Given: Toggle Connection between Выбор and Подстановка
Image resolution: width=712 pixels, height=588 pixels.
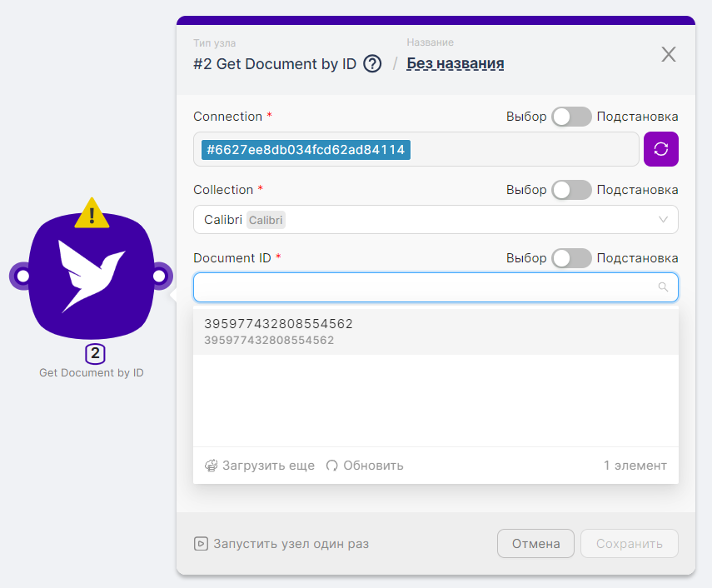Looking at the screenshot, I should 571,117.
